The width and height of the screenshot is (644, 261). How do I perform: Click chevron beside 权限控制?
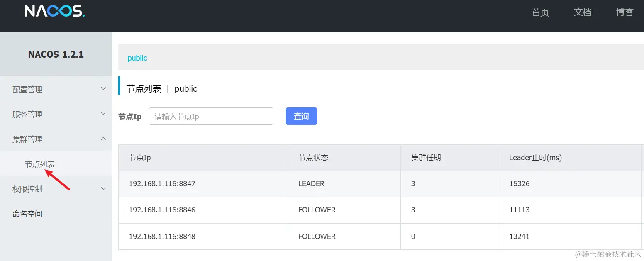[103, 188]
